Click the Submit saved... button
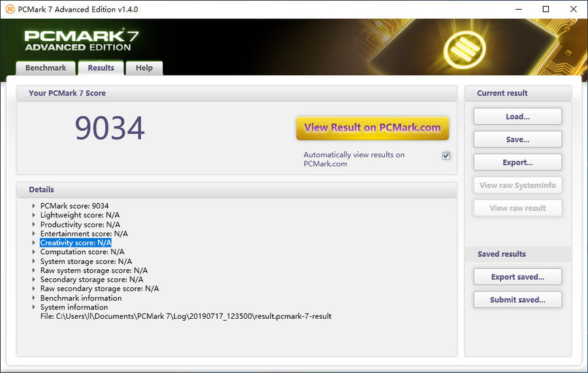The image size is (588, 373). point(517,300)
